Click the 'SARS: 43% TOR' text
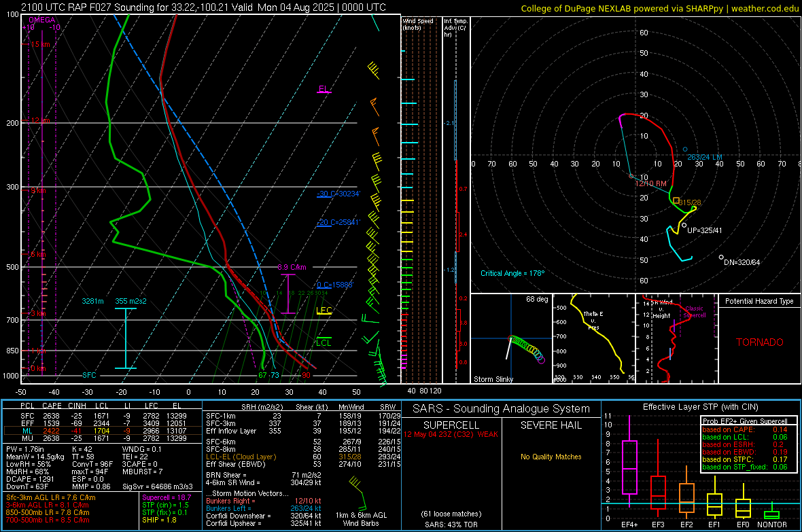Image resolution: width=802 pixels, height=532 pixels. 451,525
